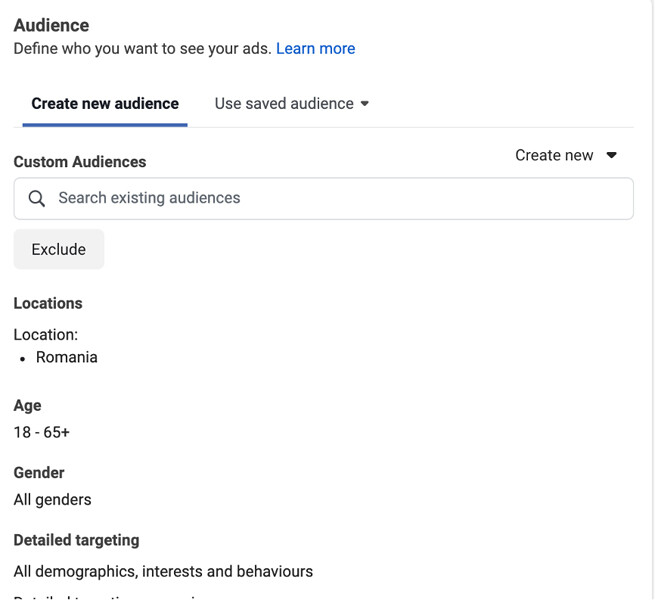
Task: Click the All genders value
Action: coord(52,500)
